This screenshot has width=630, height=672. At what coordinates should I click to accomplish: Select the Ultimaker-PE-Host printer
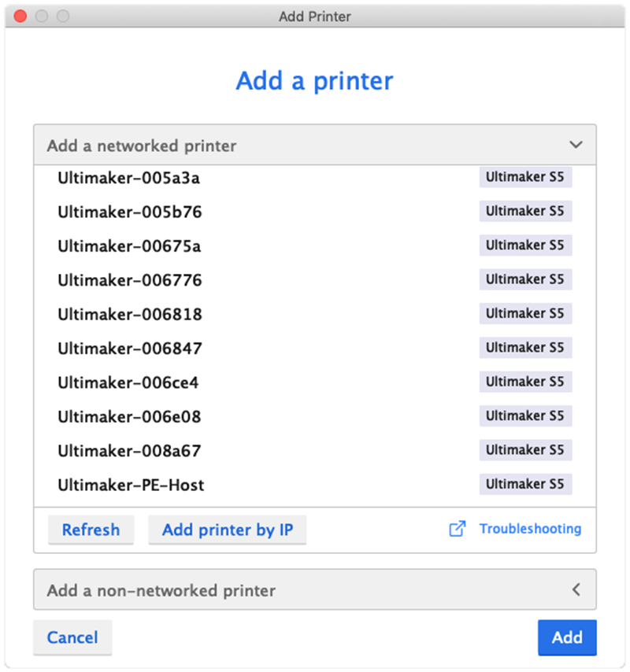pos(131,485)
